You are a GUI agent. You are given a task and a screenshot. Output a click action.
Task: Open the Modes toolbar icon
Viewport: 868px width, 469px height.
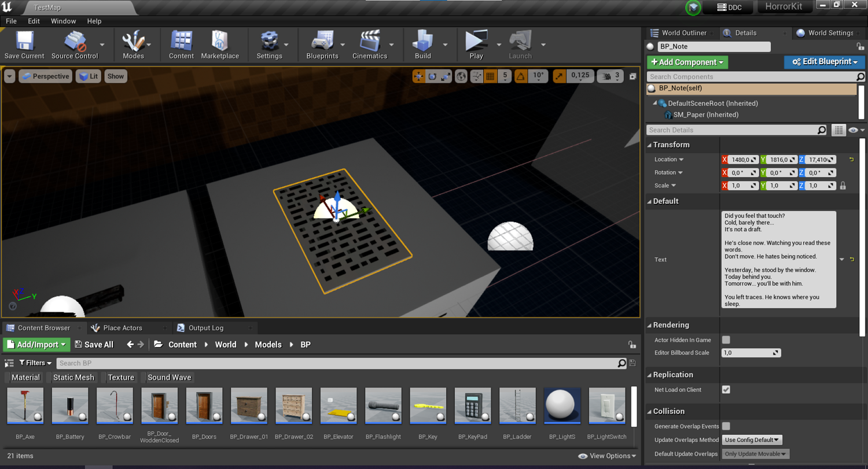(x=133, y=45)
